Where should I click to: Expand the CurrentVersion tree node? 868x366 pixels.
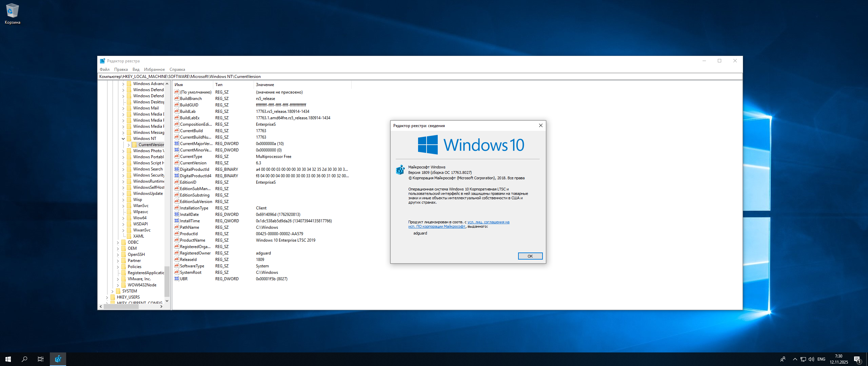tap(129, 145)
